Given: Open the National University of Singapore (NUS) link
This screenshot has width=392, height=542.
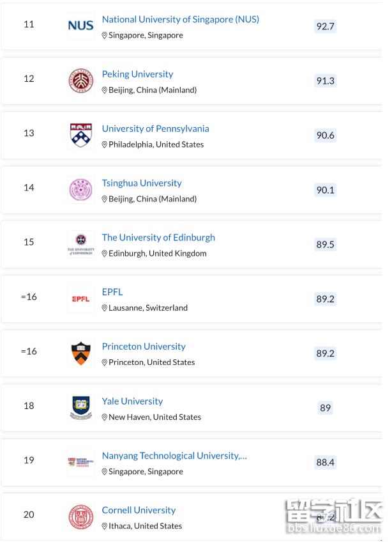Looking at the screenshot, I should point(181,19).
